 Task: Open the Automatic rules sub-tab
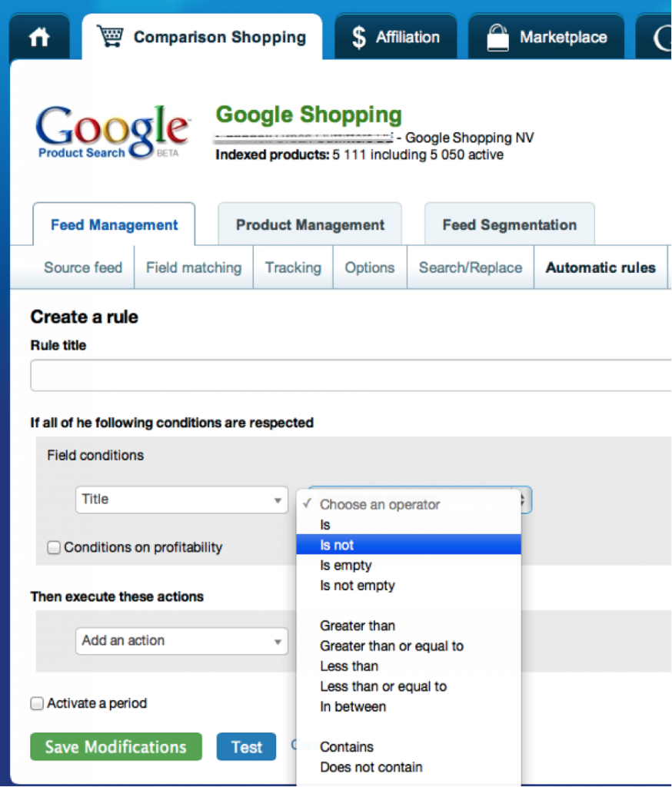coord(600,267)
